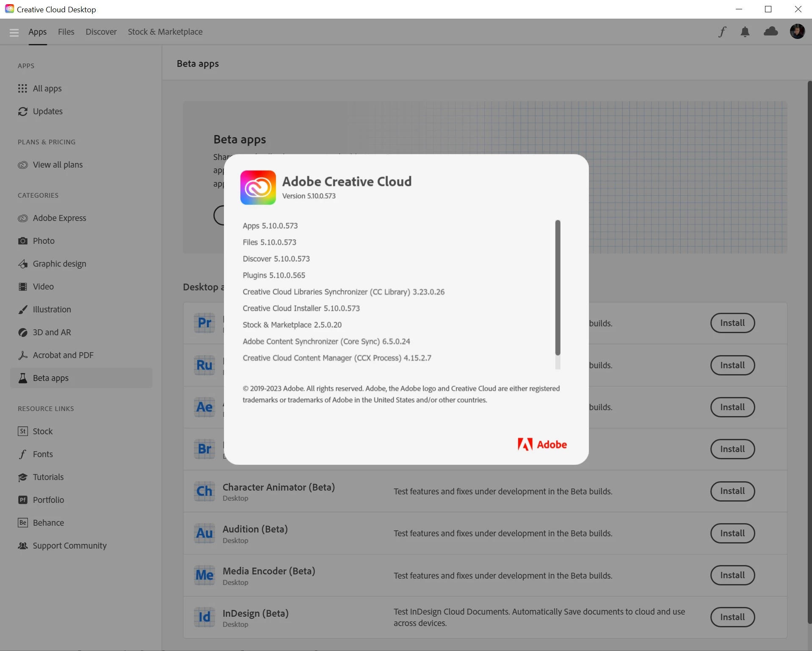The width and height of the screenshot is (812, 651).
Task: Install Premiere Rush Beta (Ru row)
Action: pos(732,365)
